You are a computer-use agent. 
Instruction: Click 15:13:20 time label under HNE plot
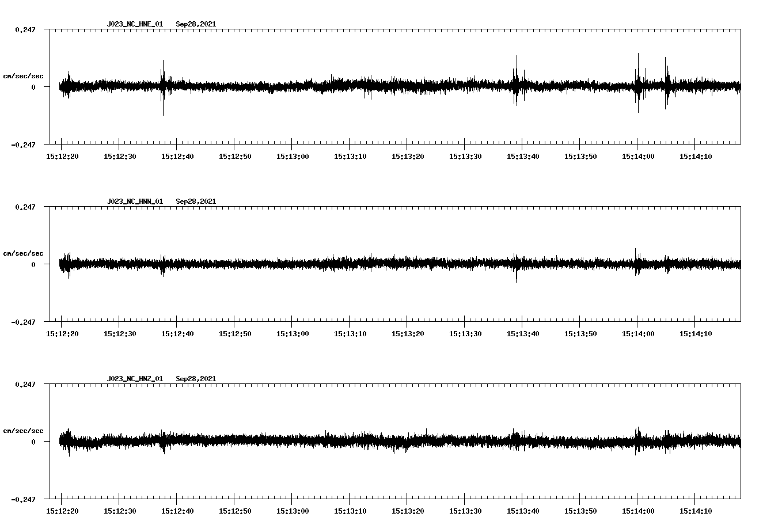tap(408, 157)
